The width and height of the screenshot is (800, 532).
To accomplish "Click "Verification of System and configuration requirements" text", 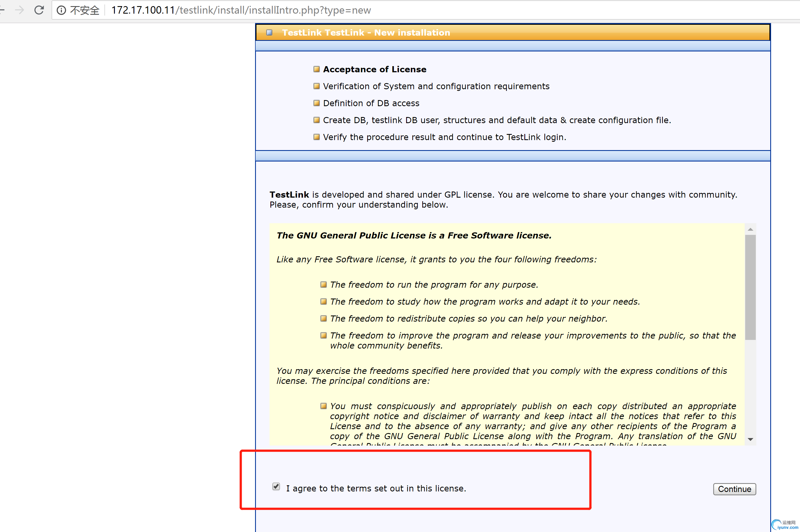I will click(436, 86).
